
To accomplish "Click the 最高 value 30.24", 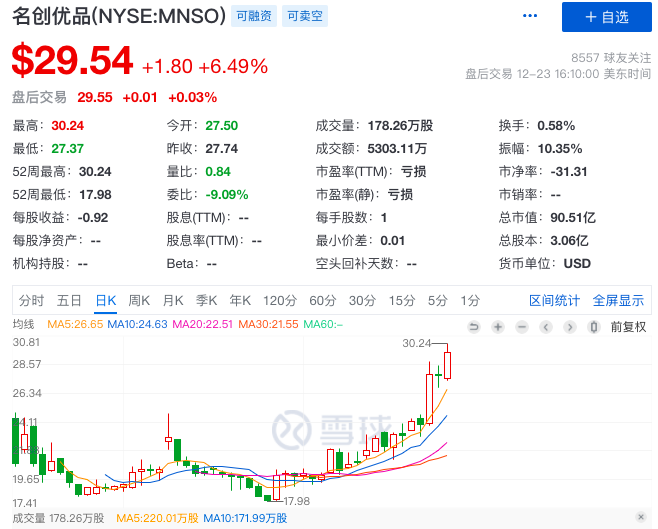I will (x=68, y=125).
